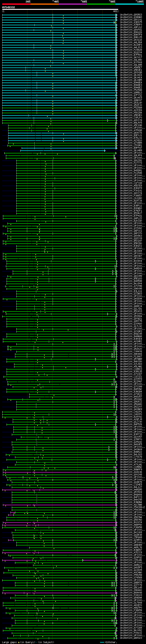Click the orange ~40% identity legend segment
Image resolution: width=146 pixels, height=644 pixels.
45,4
